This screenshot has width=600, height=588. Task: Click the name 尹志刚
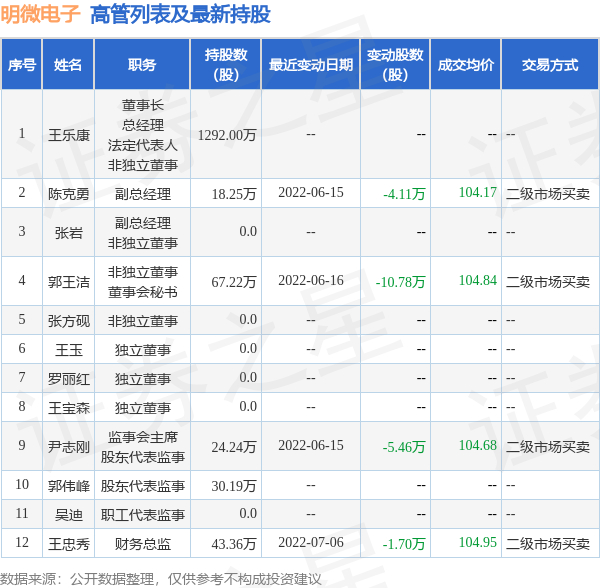(x=68, y=446)
